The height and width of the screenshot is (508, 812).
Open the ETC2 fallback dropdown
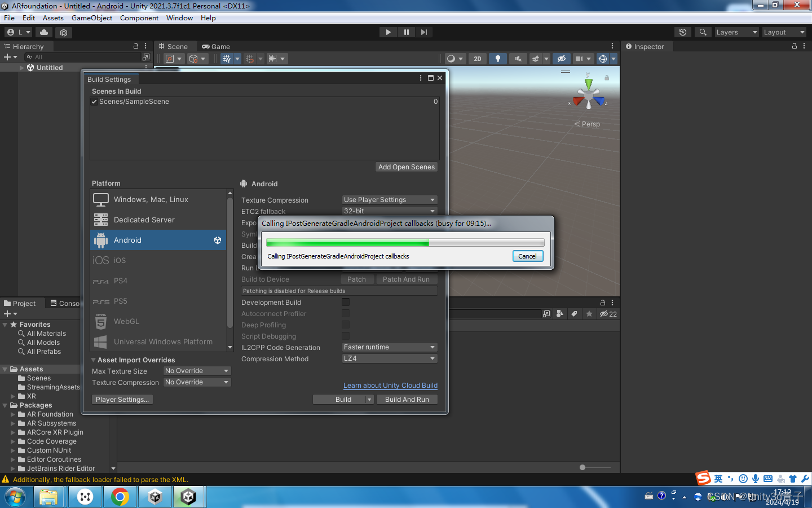[390, 211]
